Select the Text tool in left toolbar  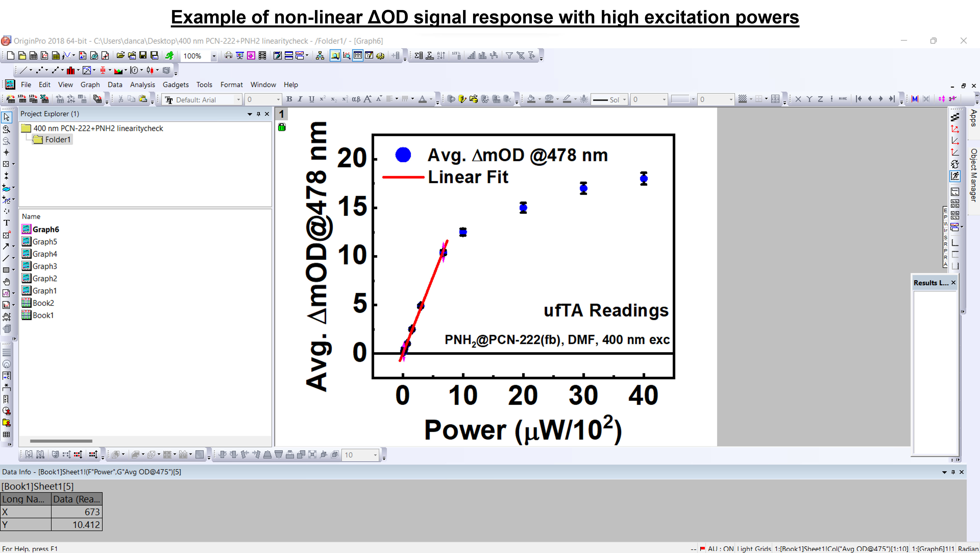6,223
